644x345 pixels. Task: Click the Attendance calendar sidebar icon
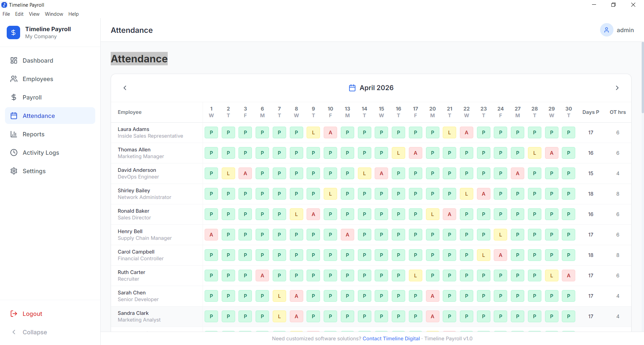click(x=14, y=116)
